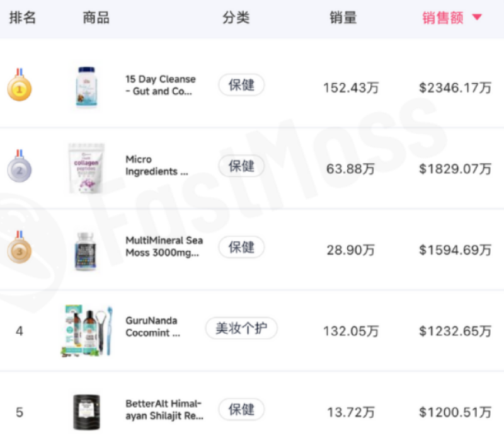Click the silver second-place medal icon
Image resolution: width=504 pixels, height=448 pixels.
(x=20, y=168)
